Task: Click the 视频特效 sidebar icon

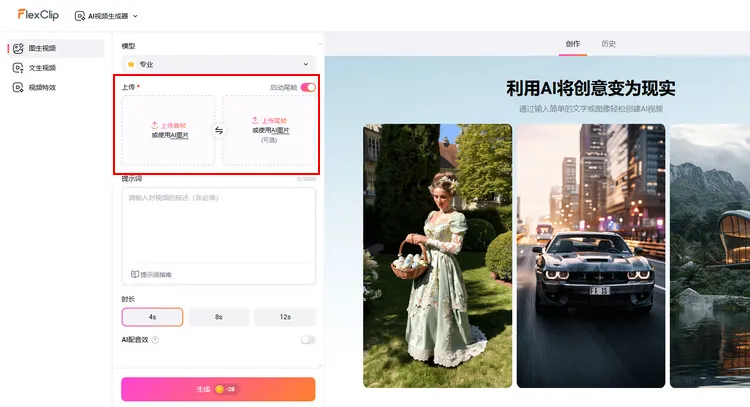Action: (x=18, y=88)
